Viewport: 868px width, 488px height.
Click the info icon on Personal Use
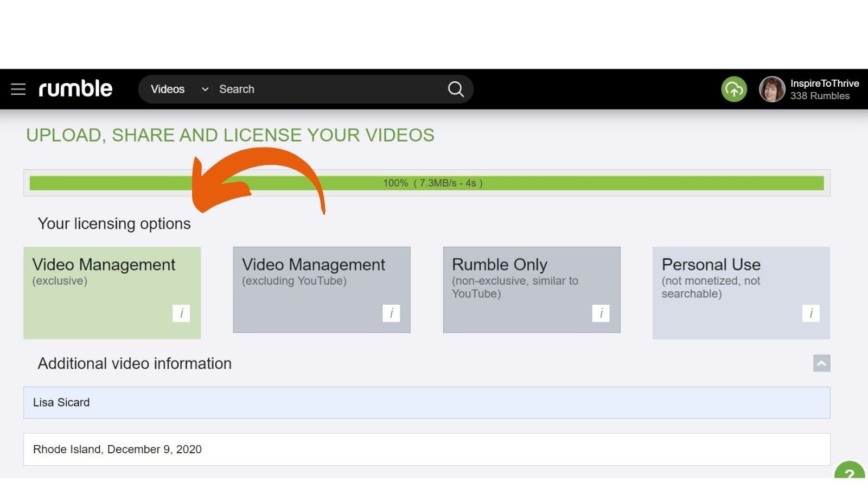tap(811, 313)
